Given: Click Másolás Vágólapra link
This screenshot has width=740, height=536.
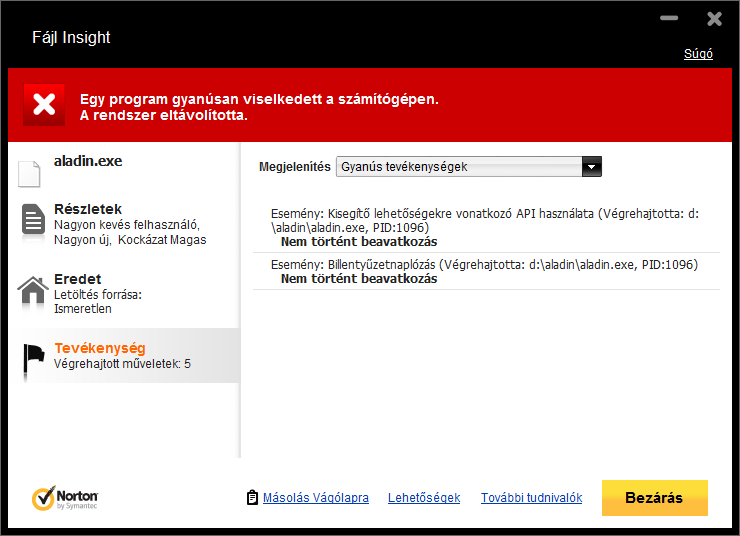Looking at the screenshot, I should [316, 498].
